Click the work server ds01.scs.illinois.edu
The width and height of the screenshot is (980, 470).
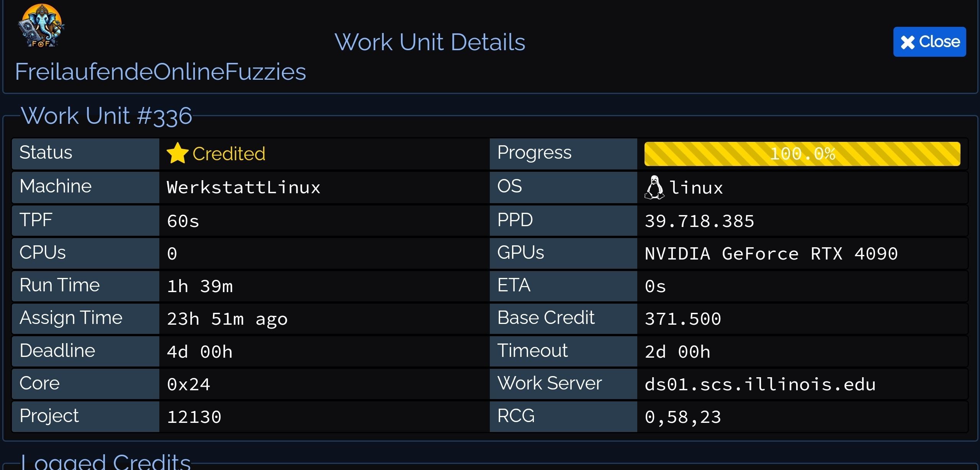760,384
